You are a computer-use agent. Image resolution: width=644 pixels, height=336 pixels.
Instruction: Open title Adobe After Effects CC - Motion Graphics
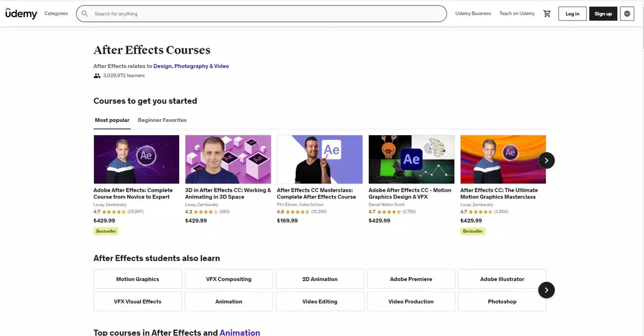[x=410, y=193]
